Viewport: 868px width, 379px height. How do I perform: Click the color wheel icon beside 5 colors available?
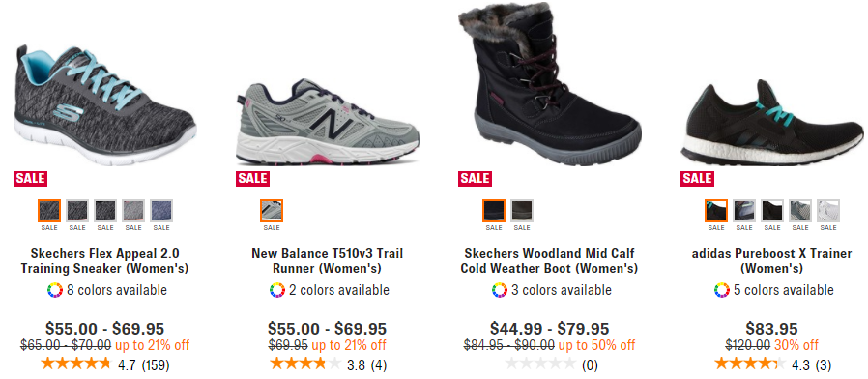pyautogui.click(x=722, y=290)
